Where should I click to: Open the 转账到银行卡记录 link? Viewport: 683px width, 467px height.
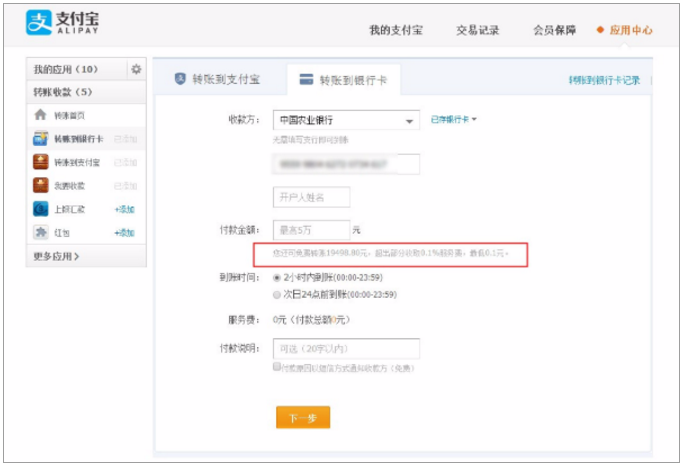pyautogui.click(x=604, y=79)
